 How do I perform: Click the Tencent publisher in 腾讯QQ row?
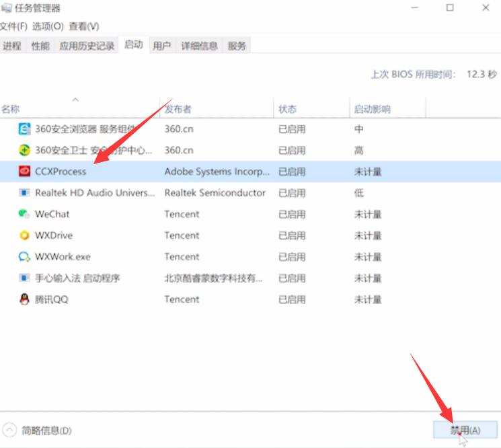[x=182, y=299]
